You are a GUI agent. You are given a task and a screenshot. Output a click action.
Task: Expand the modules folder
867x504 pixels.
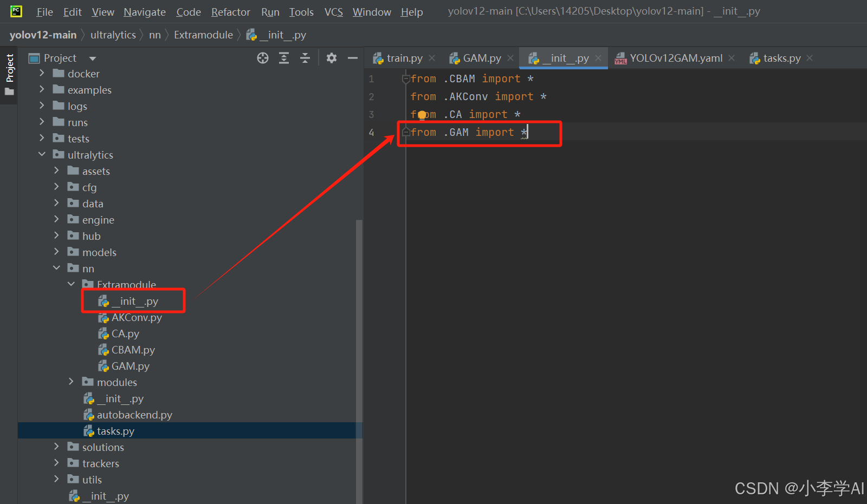71,382
